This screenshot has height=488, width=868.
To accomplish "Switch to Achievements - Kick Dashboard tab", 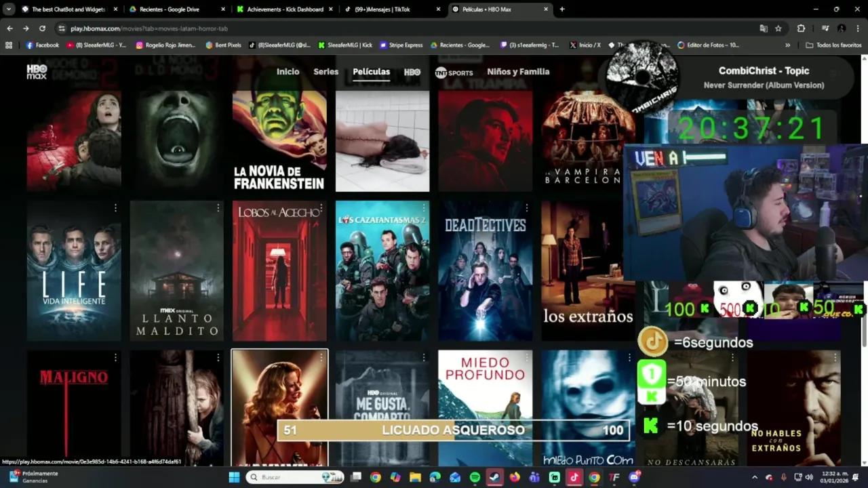I will point(283,9).
